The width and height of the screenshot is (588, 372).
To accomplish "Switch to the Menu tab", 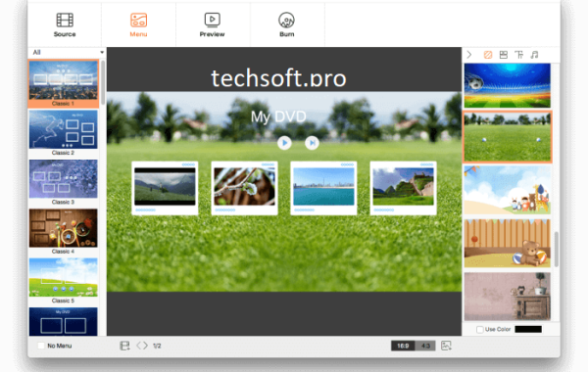I will pyautogui.click(x=138, y=24).
